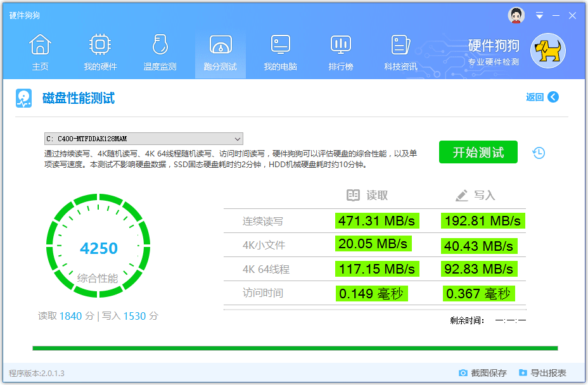Click the 开始测试 button

(x=478, y=152)
